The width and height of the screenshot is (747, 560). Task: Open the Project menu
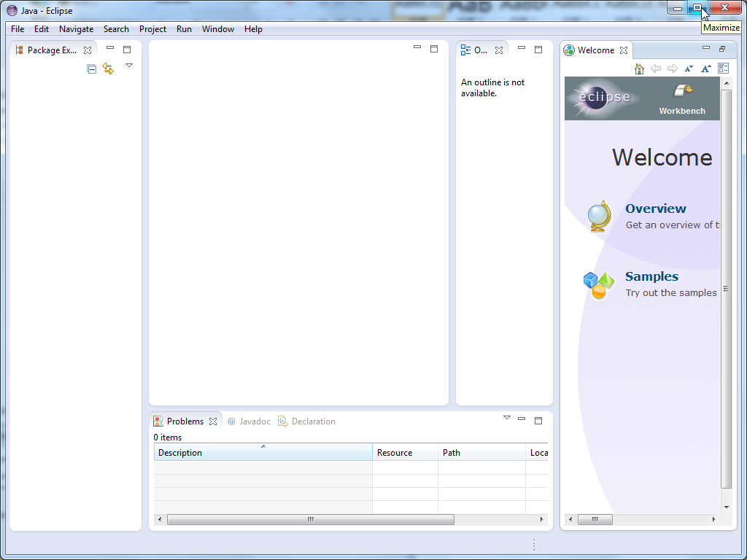tap(152, 29)
